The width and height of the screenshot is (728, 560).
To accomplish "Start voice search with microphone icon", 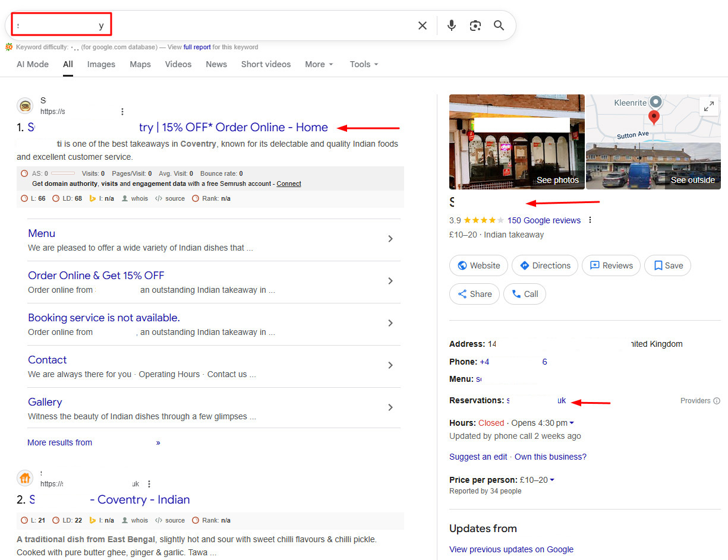I will pyautogui.click(x=452, y=26).
